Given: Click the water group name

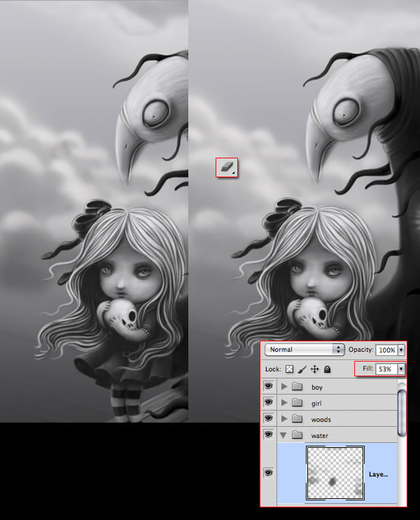Looking at the screenshot, I should (320, 436).
